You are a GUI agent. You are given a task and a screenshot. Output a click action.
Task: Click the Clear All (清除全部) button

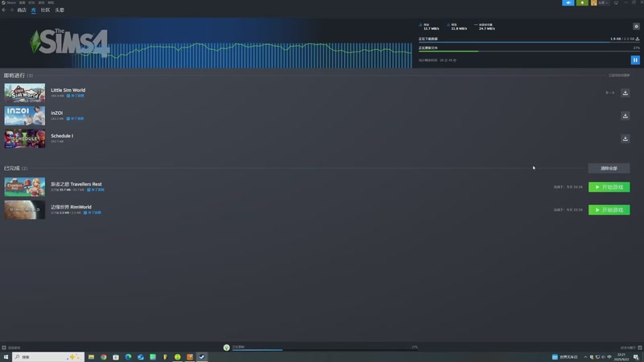coord(609,168)
